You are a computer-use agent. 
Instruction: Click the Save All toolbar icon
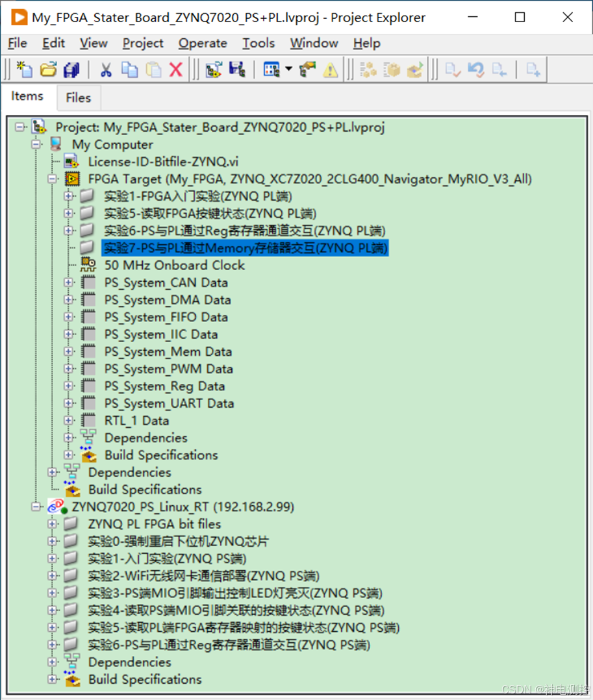[71, 69]
